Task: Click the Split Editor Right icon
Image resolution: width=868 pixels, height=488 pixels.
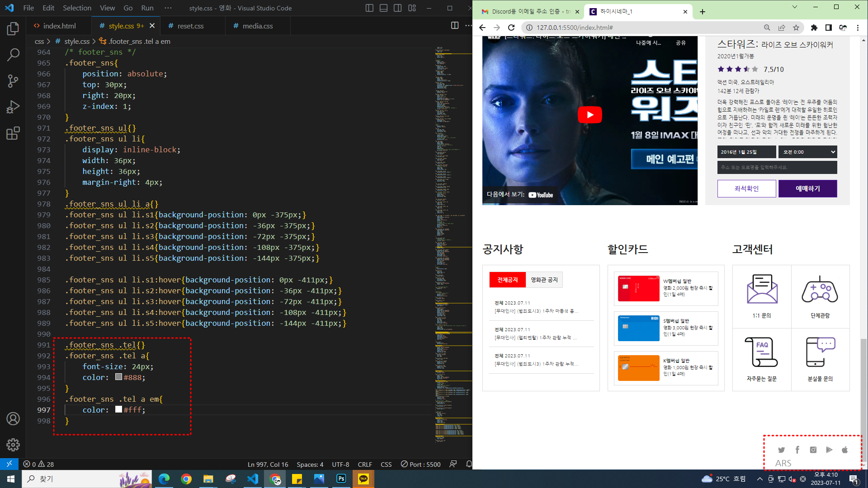Action: (455, 26)
